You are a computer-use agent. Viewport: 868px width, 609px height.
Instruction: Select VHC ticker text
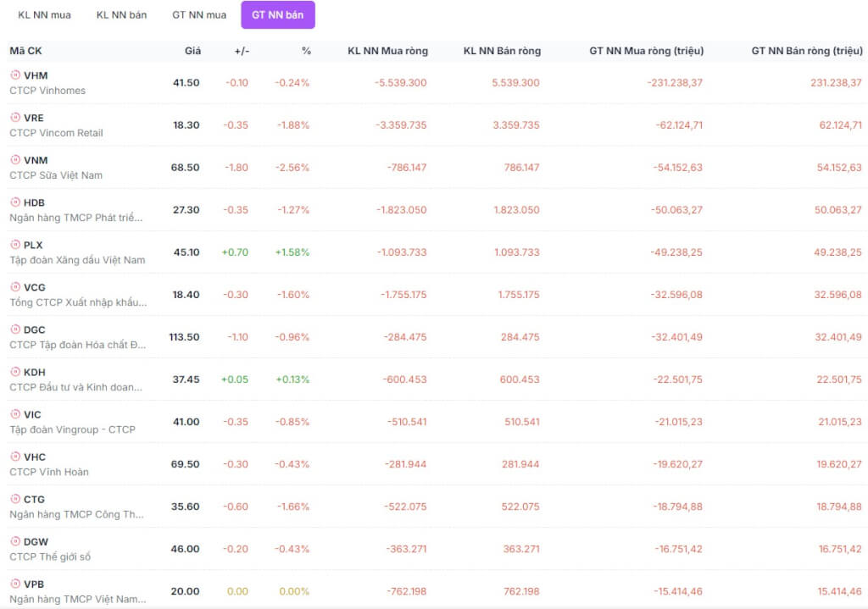coord(35,457)
